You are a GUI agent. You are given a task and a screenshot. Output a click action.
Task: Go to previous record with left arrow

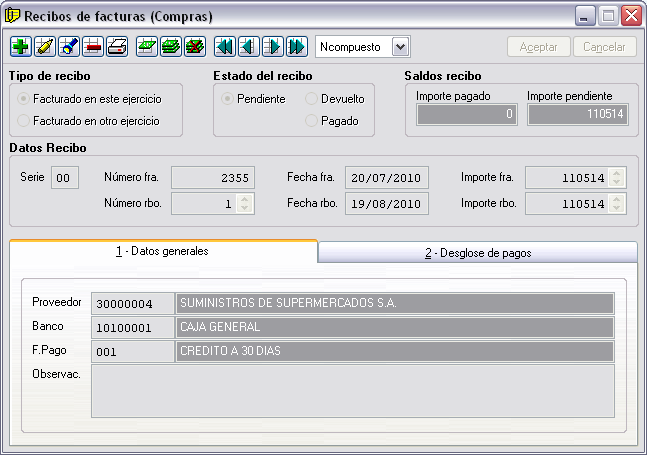248,47
